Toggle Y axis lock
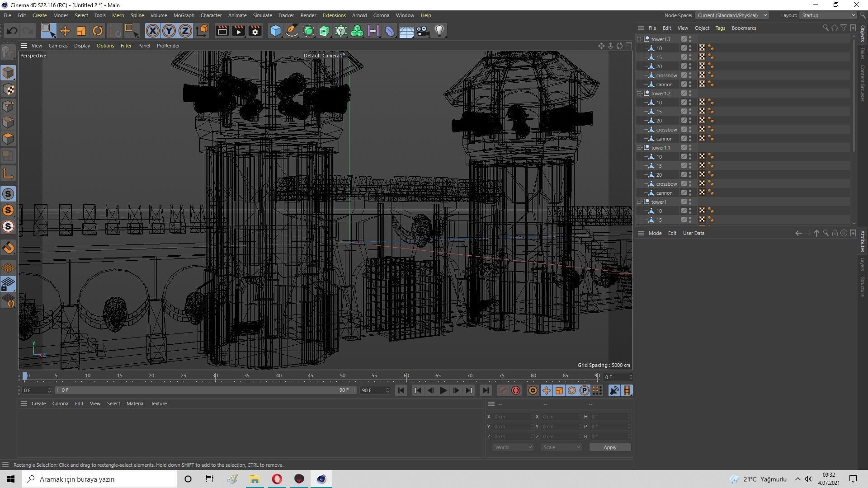868x488 pixels. coord(169,31)
